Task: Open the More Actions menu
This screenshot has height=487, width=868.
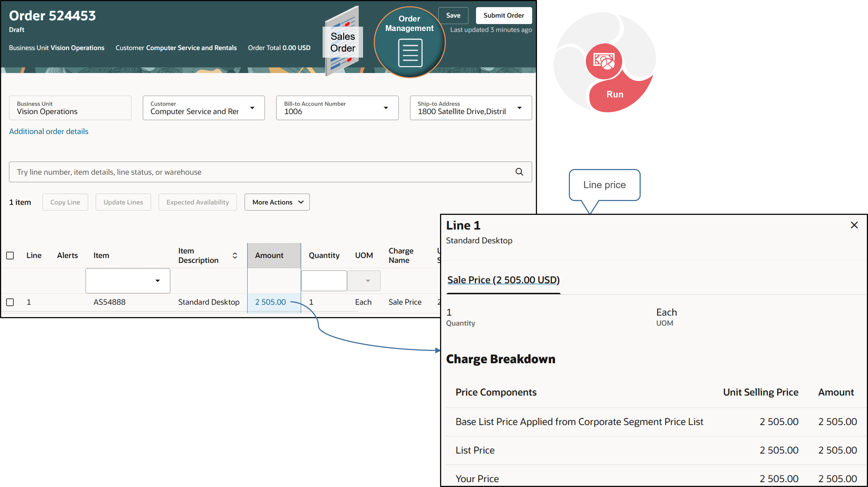Action: pos(277,202)
